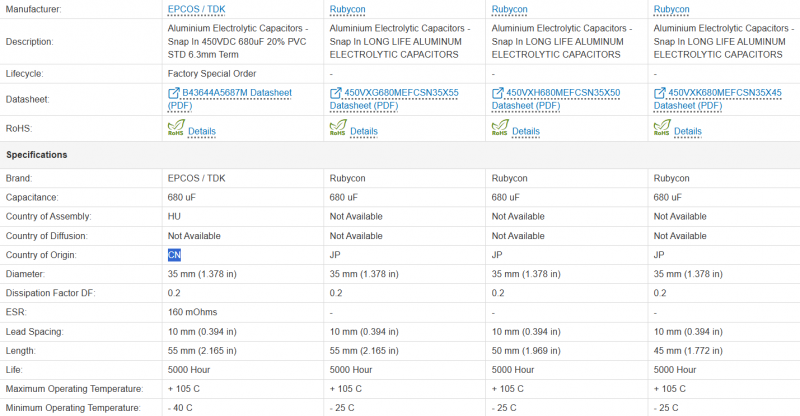Screen dimensions: 800x416
Task: Click the Specifications section heading
Action: [x=37, y=155]
